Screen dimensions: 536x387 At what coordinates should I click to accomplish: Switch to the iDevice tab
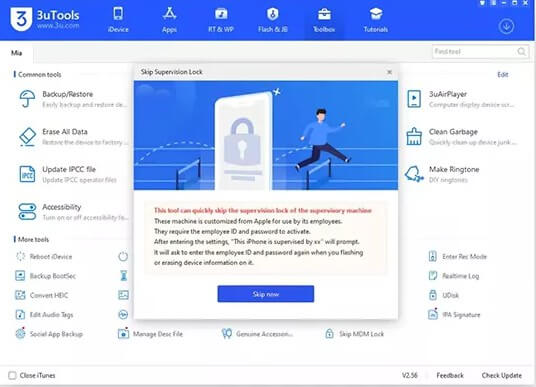click(x=118, y=20)
